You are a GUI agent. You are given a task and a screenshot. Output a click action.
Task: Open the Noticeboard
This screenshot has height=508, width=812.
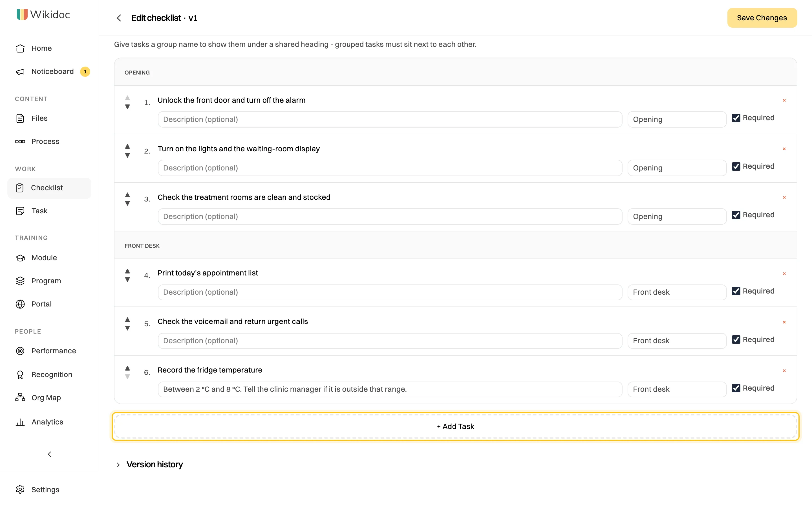pyautogui.click(x=49, y=72)
